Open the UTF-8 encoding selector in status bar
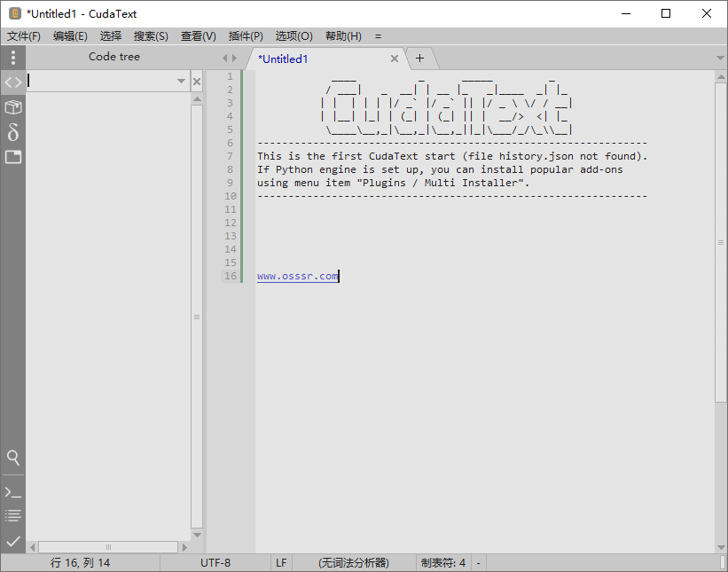Screen dimensions: 728x572 [215, 562]
